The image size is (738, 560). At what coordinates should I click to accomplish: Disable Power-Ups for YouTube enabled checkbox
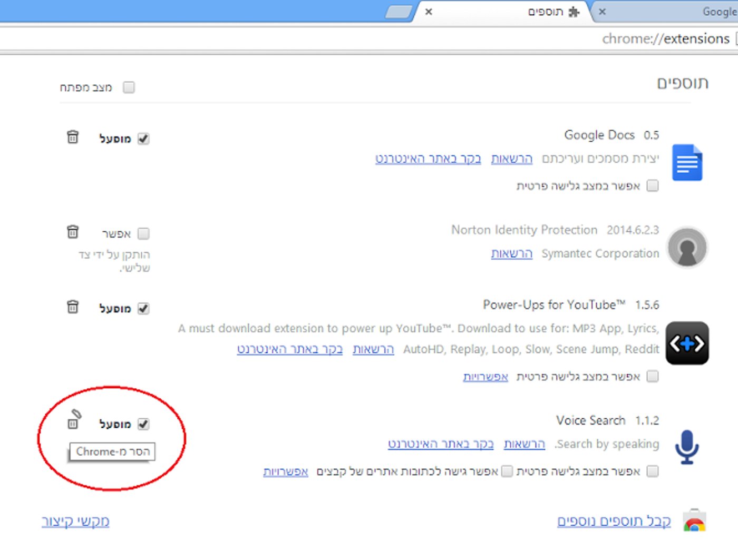click(x=143, y=308)
